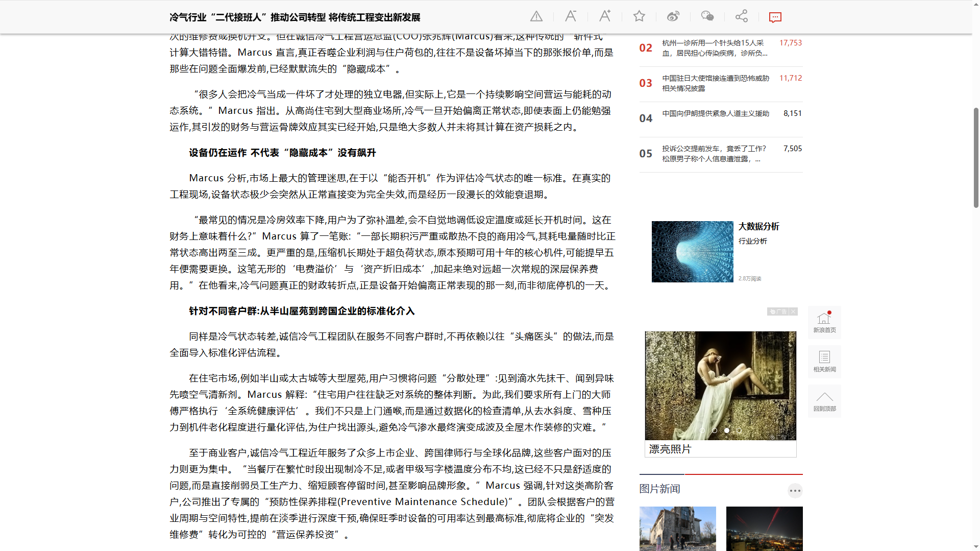The width and height of the screenshot is (980, 551).
Task: Click the 行业分析 subtitle link
Action: coord(752,241)
